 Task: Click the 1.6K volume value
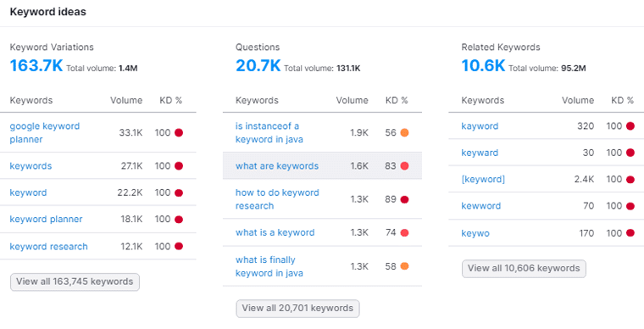pos(359,166)
